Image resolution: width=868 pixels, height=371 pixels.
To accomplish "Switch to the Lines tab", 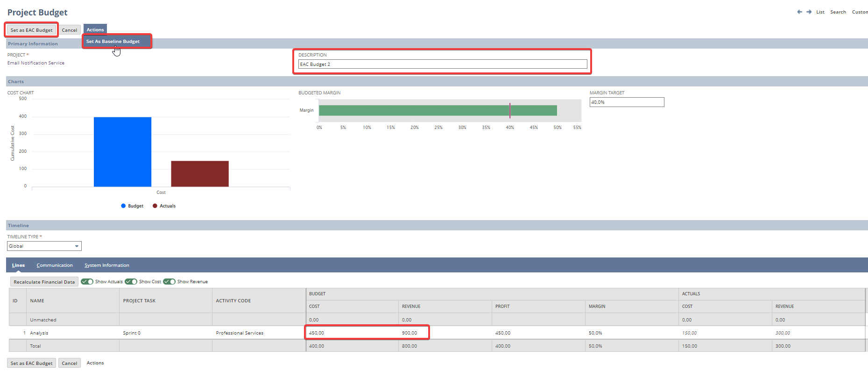I will (18, 265).
